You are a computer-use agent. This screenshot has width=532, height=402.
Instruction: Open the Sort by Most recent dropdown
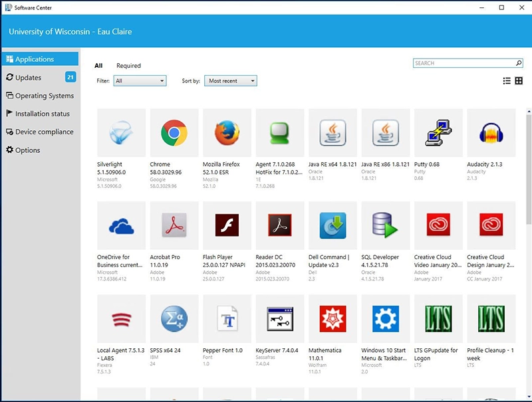click(231, 80)
